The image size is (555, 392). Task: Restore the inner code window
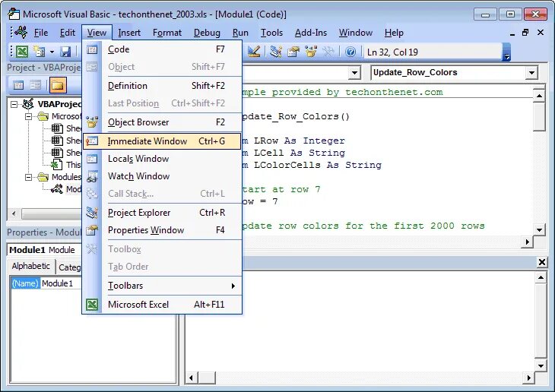coord(525,33)
